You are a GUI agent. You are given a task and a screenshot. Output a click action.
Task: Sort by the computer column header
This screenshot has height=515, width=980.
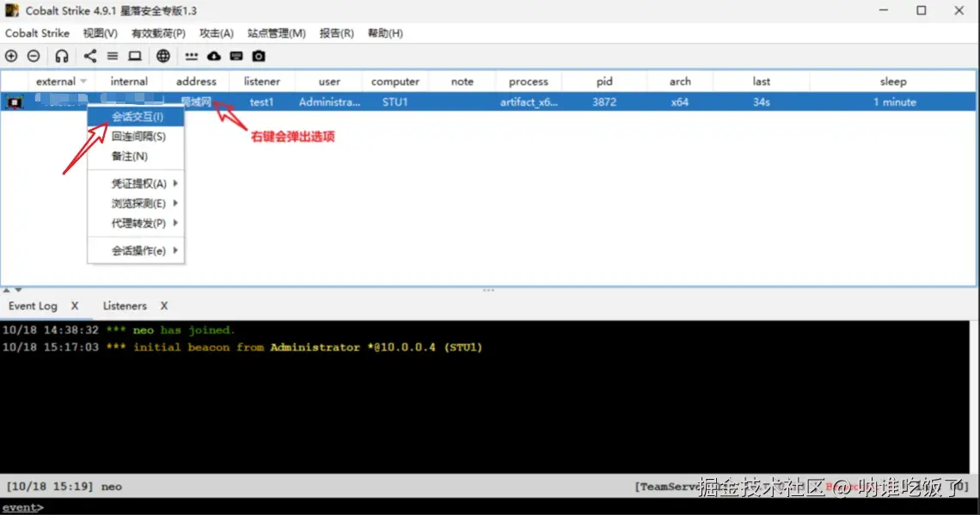point(395,82)
